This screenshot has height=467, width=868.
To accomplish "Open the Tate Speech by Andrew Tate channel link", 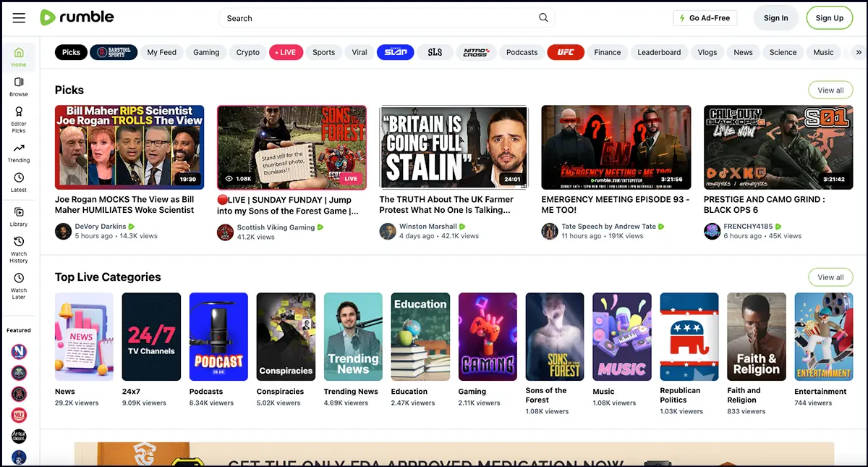I will point(608,227).
